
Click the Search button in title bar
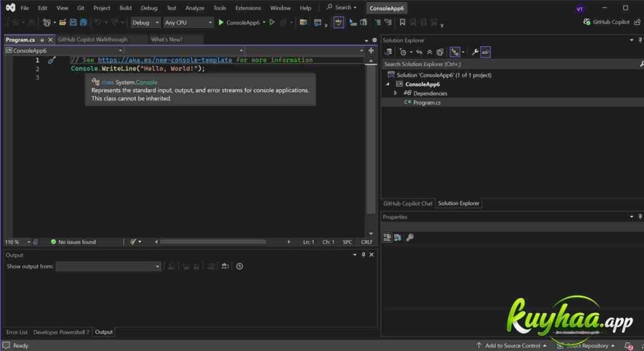[341, 8]
